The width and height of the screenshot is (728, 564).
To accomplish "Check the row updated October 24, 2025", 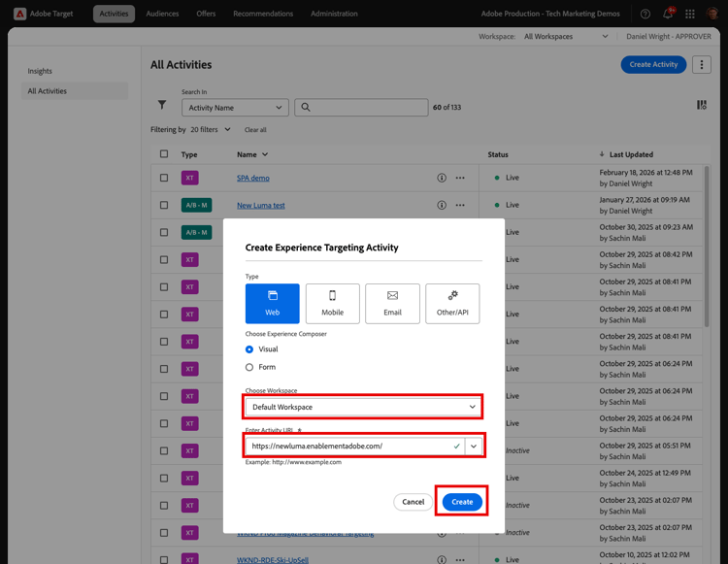I will pos(164,479).
